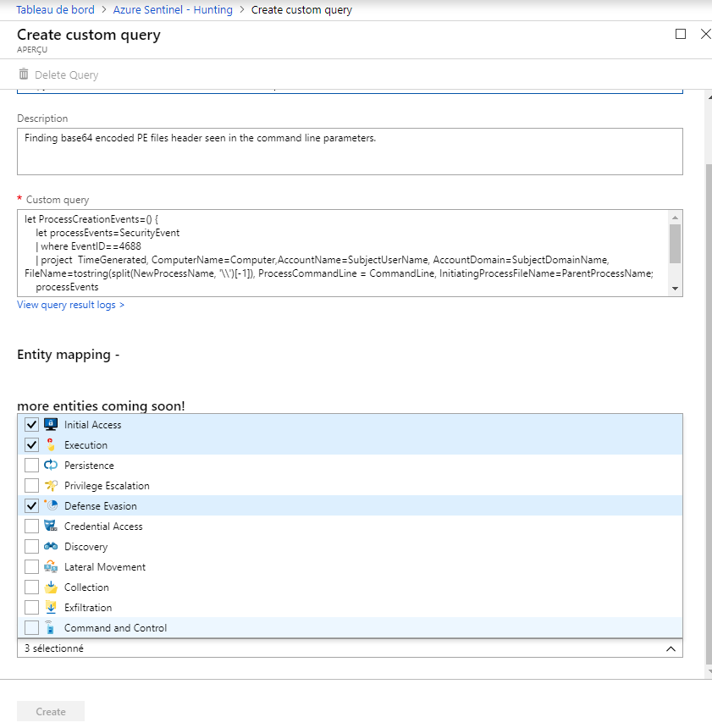
Task: Click the custom query box down arrow
Action: pyautogui.click(x=675, y=289)
